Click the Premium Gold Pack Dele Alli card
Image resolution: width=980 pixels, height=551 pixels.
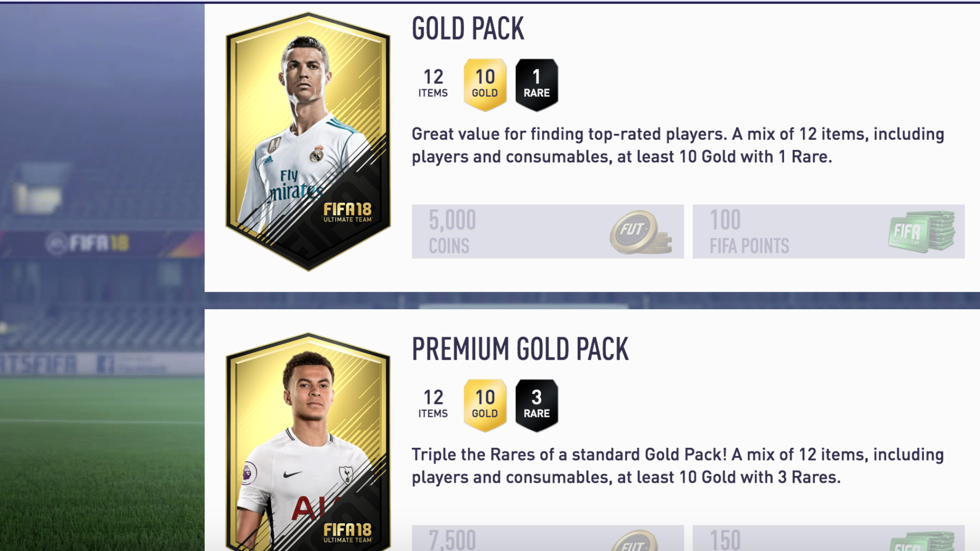click(x=308, y=442)
